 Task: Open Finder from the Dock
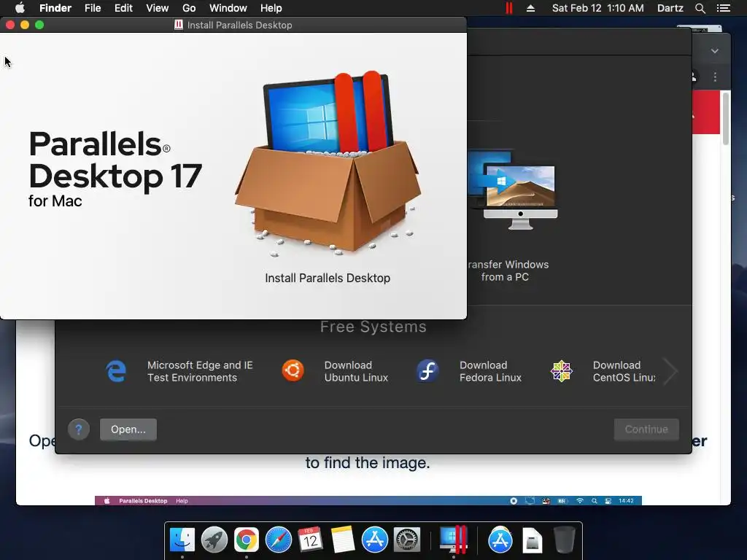[182, 540]
